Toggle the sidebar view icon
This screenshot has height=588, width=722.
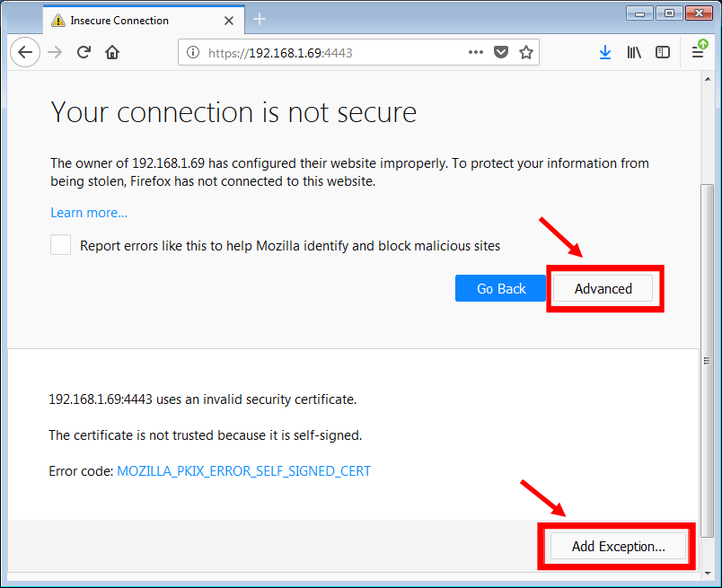click(663, 52)
